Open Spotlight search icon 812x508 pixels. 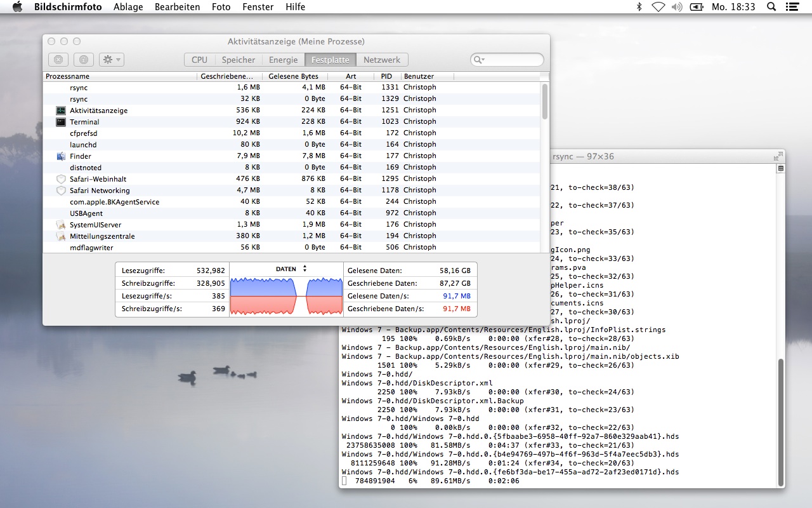(771, 7)
